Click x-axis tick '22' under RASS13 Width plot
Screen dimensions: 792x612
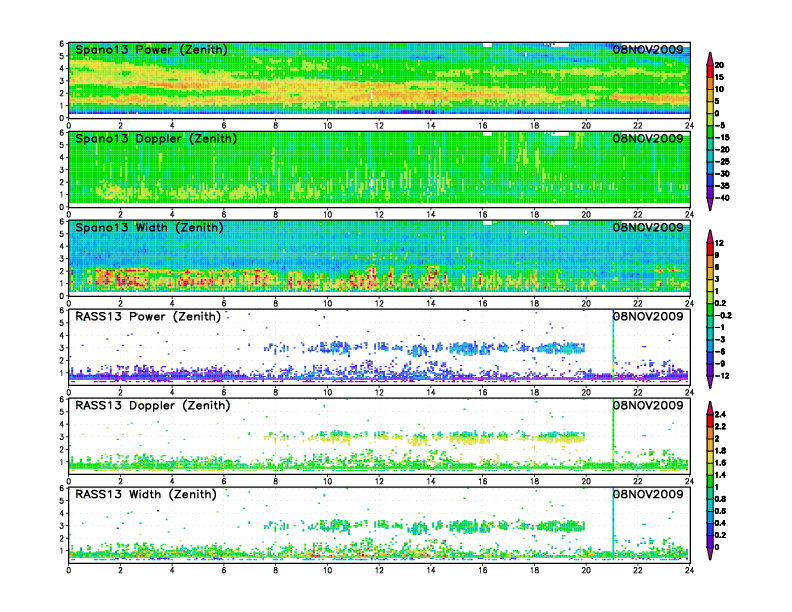tap(637, 570)
